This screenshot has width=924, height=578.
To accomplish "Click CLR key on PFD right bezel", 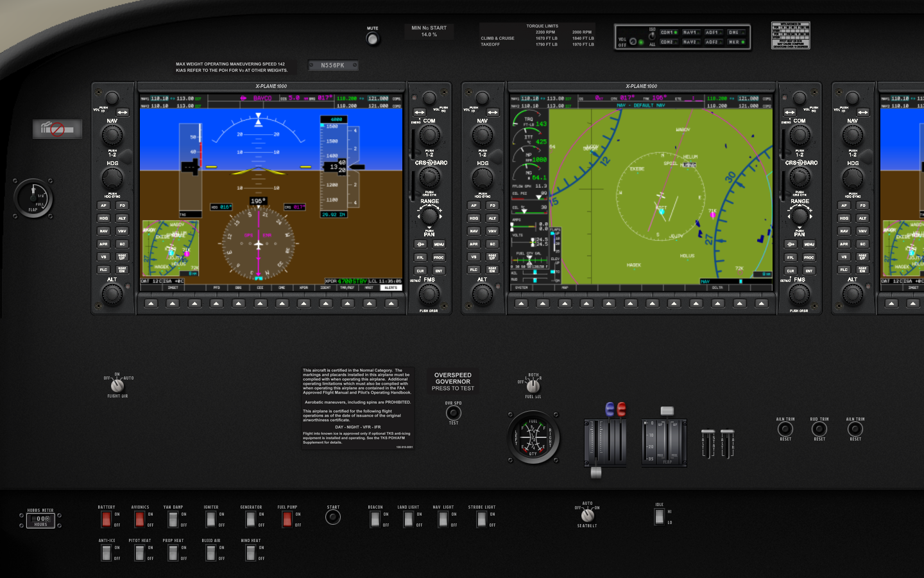I will pyautogui.click(x=420, y=271).
